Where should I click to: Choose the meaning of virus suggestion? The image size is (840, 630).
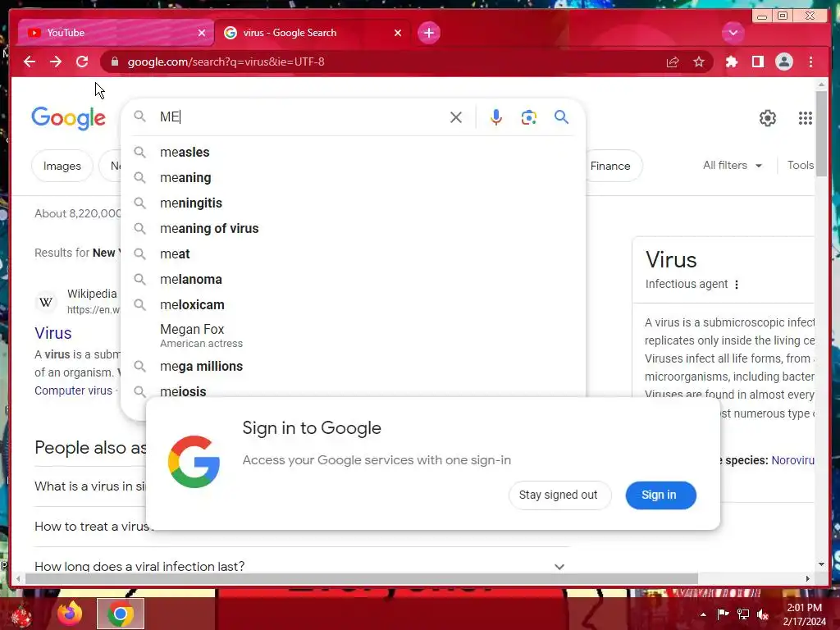point(354,228)
